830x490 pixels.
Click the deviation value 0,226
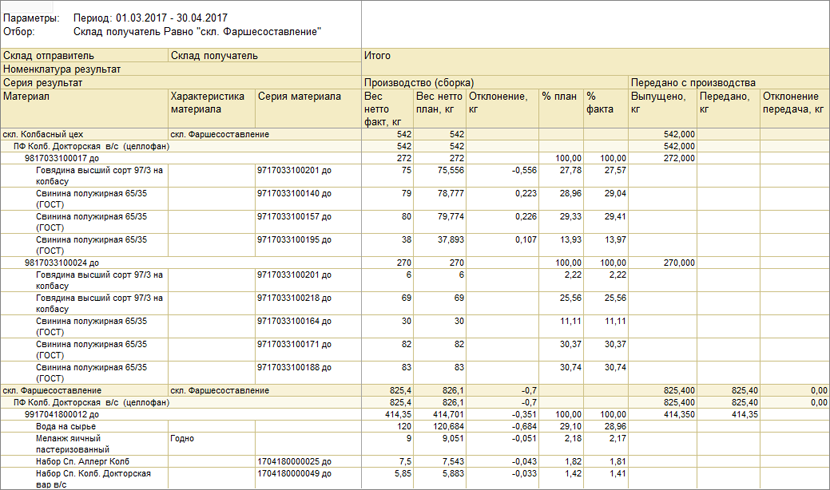coord(525,217)
